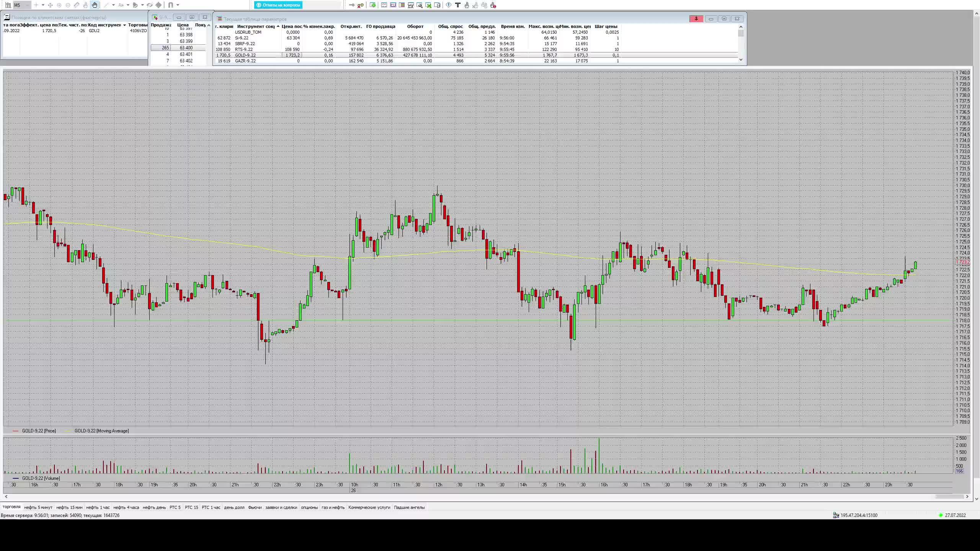The height and width of the screenshot is (551, 980).
Task: Click the parameters table up scroll arrow
Action: point(741,27)
